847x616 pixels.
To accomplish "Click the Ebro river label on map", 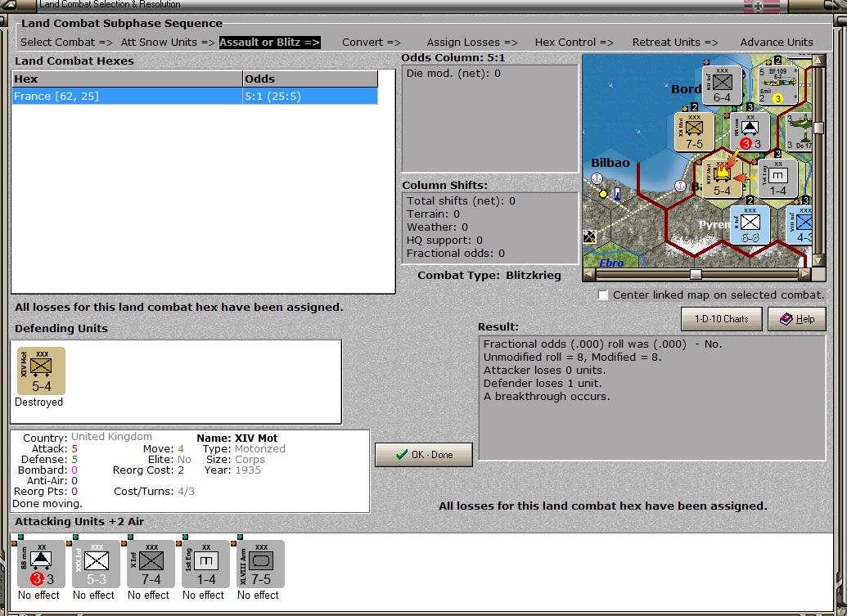I will (x=611, y=263).
